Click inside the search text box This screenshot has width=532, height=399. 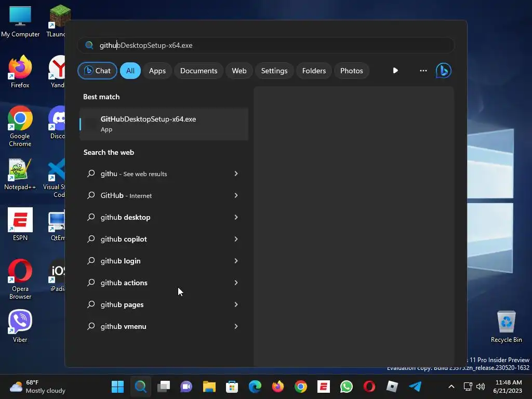click(x=266, y=45)
